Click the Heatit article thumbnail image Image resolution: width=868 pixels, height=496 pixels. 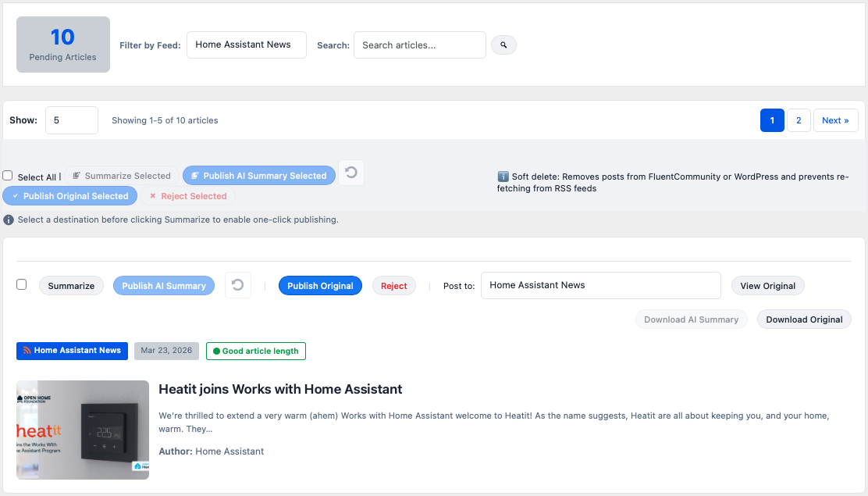click(83, 430)
